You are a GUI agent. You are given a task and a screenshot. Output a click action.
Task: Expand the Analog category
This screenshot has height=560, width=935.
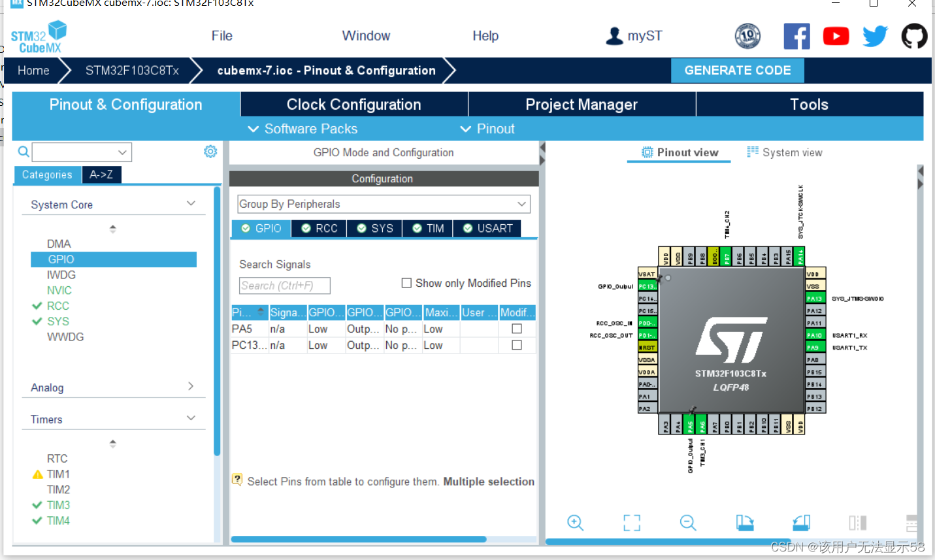coord(191,386)
